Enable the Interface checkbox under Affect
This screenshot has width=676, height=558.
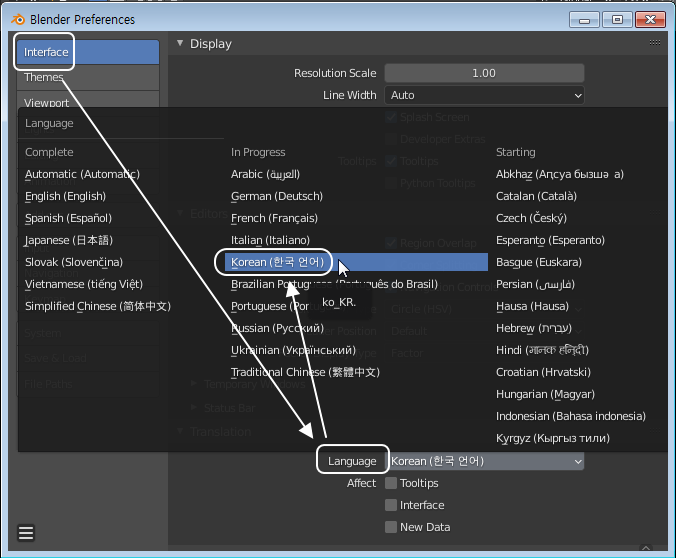(391, 505)
